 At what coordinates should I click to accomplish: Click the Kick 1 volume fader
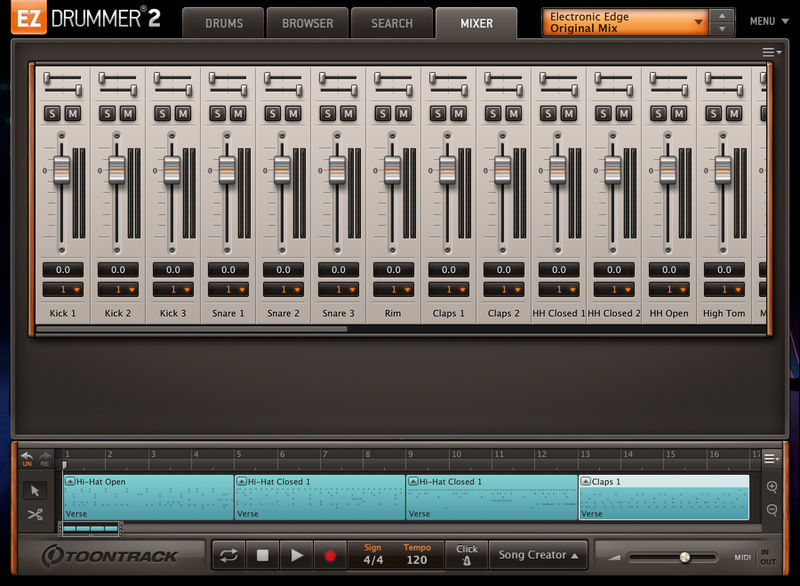62,170
